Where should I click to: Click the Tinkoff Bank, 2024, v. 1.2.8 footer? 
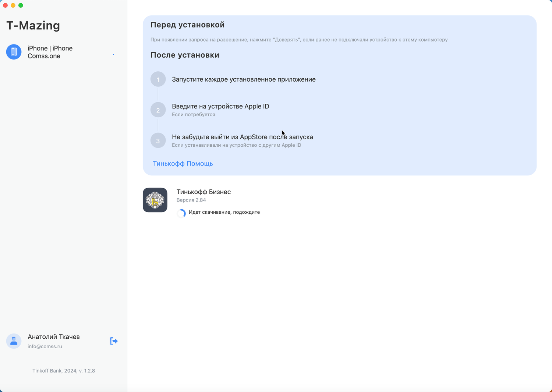pos(64,371)
